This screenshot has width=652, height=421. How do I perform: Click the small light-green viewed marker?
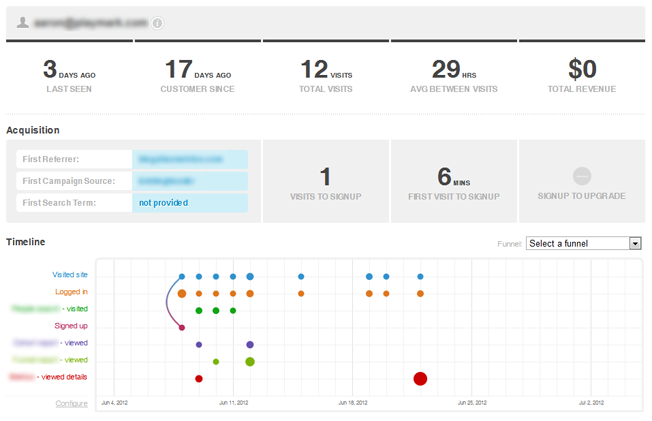click(x=216, y=362)
